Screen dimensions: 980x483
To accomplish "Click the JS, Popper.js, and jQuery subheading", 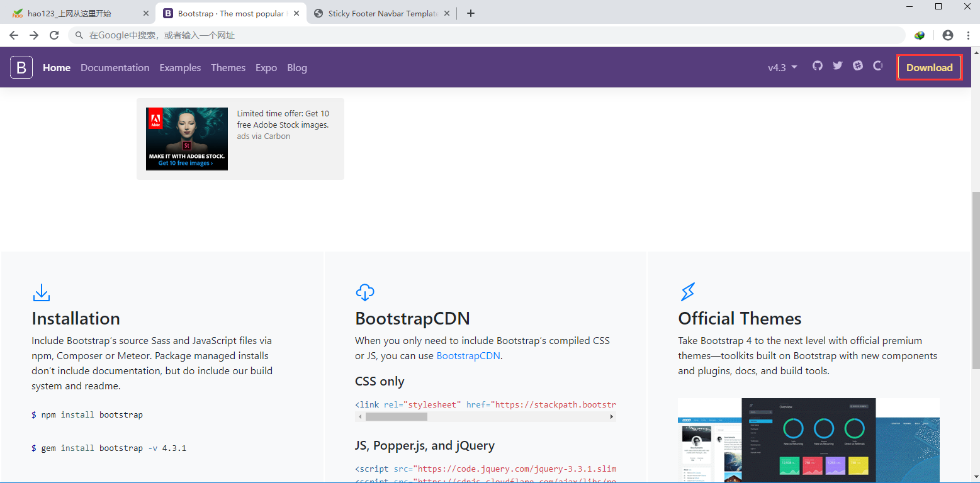I will pos(425,445).
